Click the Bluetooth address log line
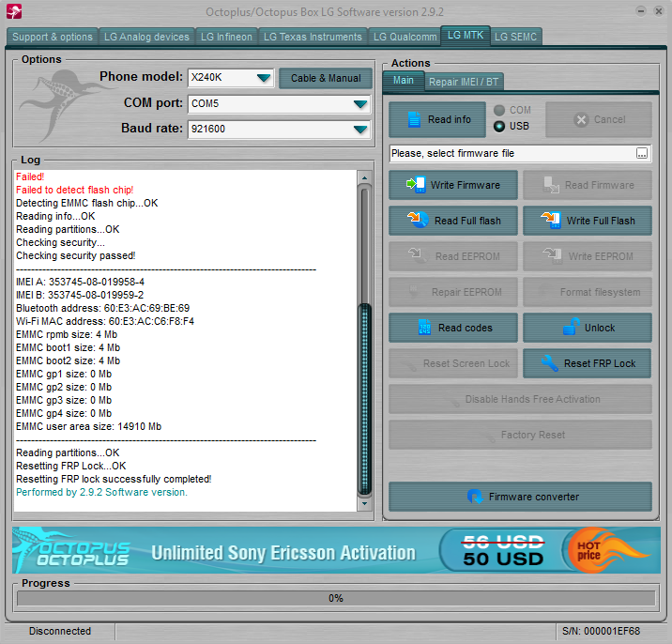The image size is (672, 644). [103, 308]
